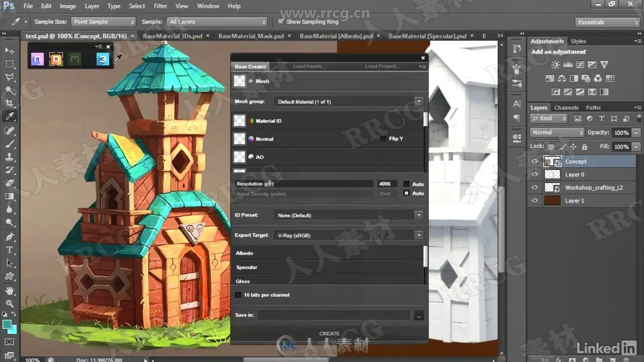Enable Flip Y for Normal map

(x=383, y=139)
